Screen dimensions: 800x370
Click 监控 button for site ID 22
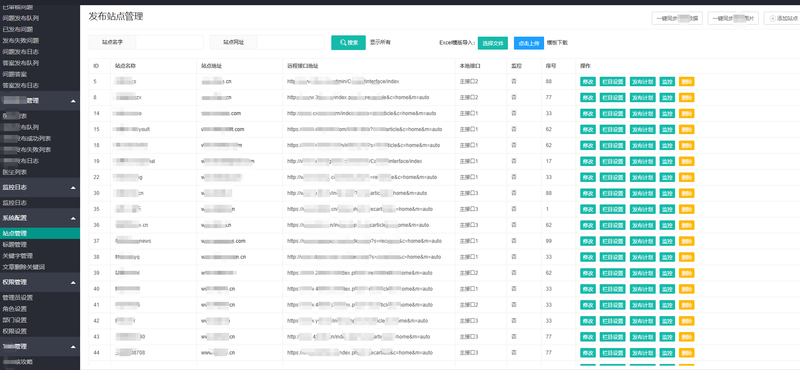pos(667,177)
